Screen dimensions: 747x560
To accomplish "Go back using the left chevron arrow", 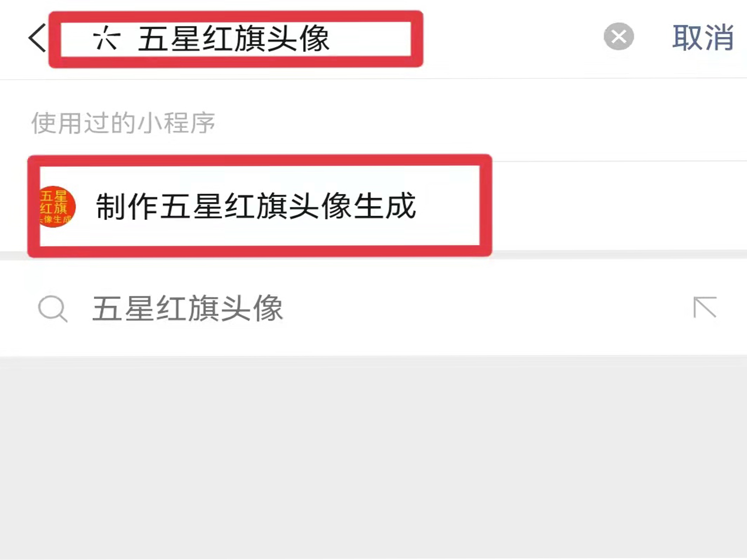I will click(x=37, y=38).
